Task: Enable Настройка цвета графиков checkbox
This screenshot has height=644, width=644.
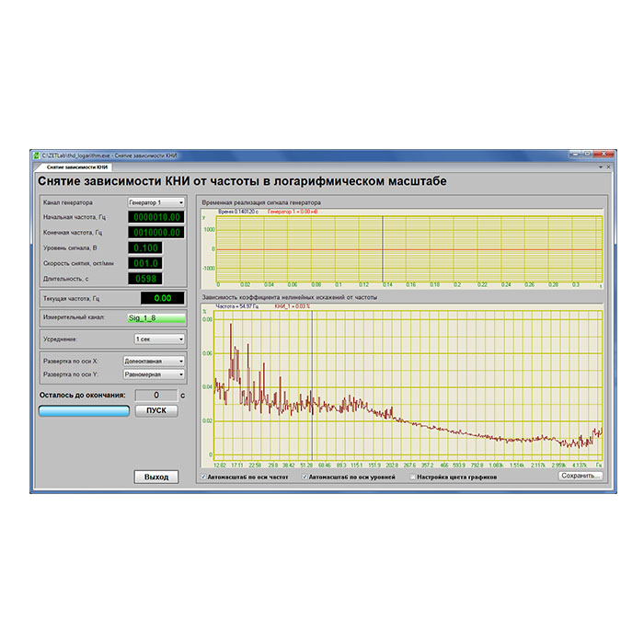Action: tap(413, 477)
